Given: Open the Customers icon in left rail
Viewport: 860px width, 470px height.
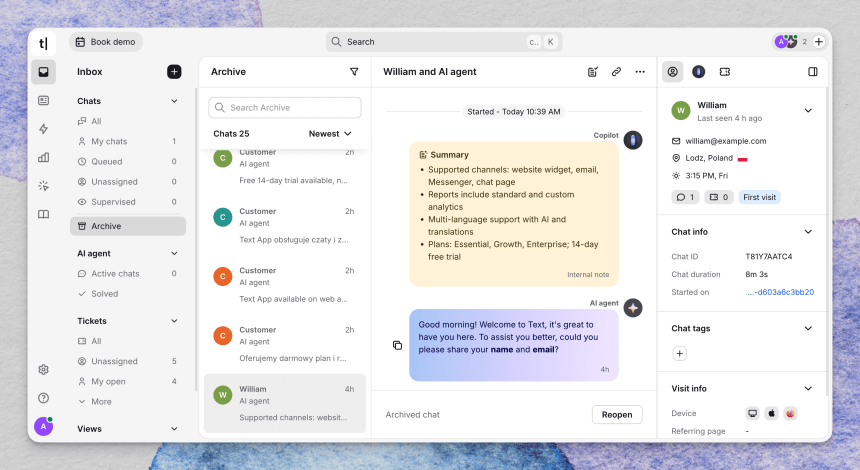Looking at the screenshot, I should point(43,100).
